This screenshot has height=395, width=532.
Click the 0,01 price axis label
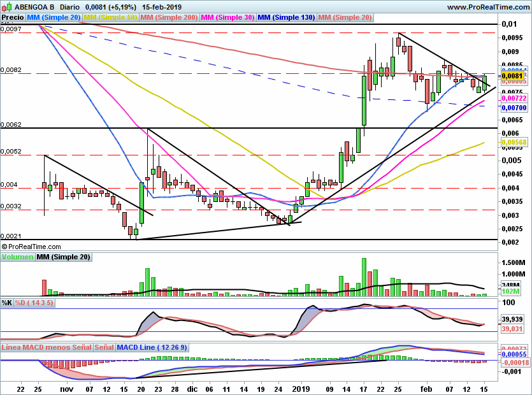509,24
